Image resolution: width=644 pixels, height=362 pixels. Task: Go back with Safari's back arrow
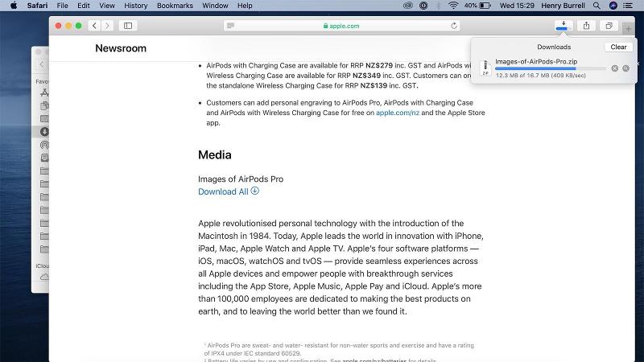tap(94, 26)
